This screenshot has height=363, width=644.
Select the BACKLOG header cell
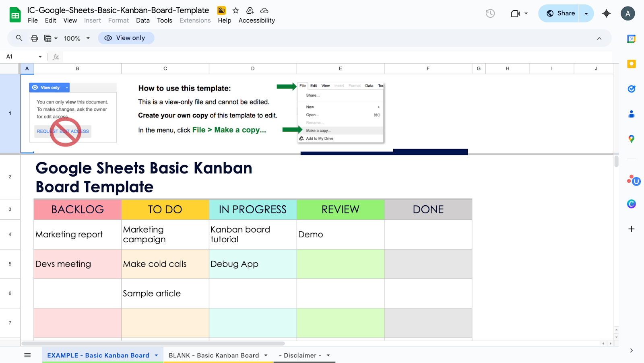tap(78, 210)
